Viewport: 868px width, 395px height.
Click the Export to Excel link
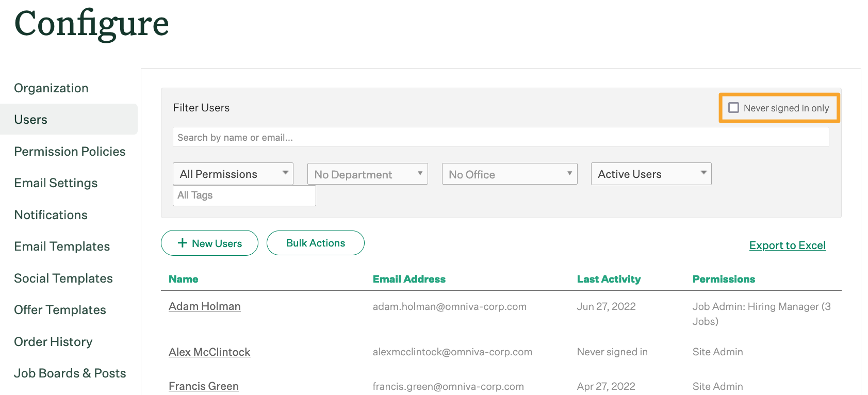click(x=787, y=245)
